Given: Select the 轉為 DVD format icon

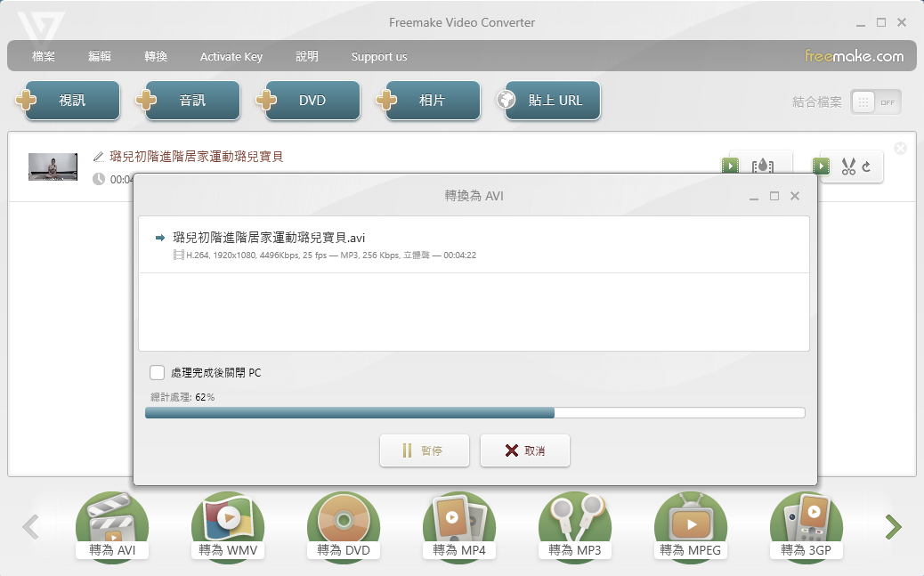Looking at the screenshot, I should tap(344, 526).
